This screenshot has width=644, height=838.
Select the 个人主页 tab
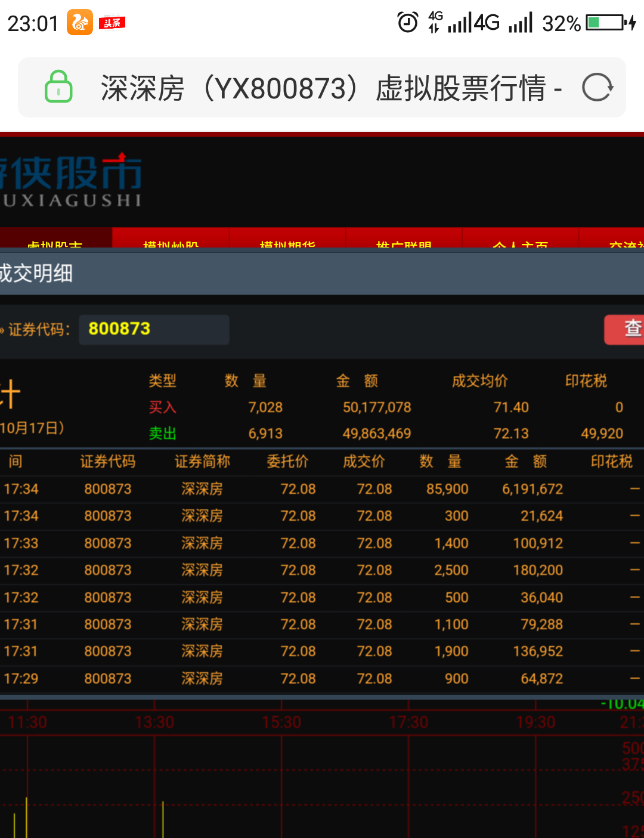pos(520,240)
